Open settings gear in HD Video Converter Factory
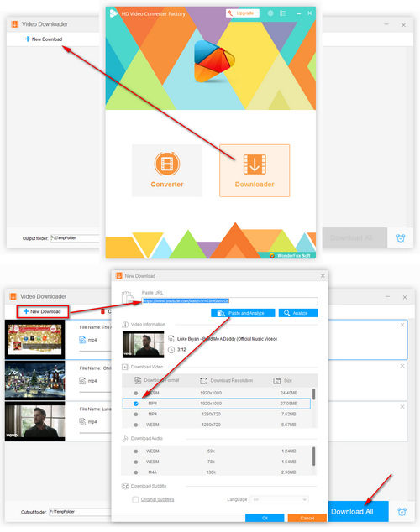This screenshot has height=532, width=420. 270,13
